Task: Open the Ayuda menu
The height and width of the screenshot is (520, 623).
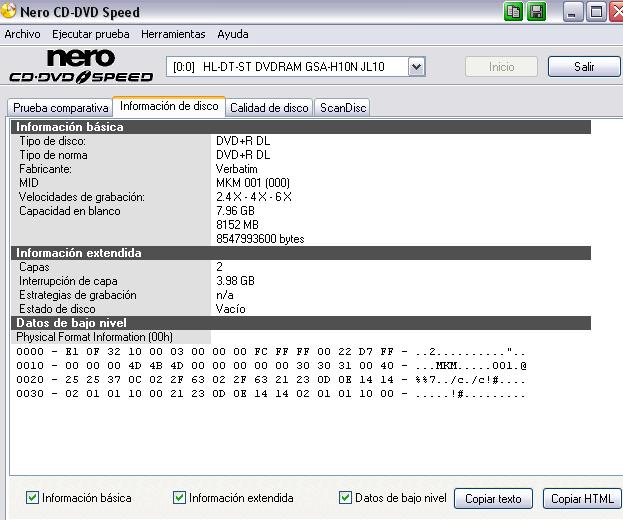Action: point(233,34)
